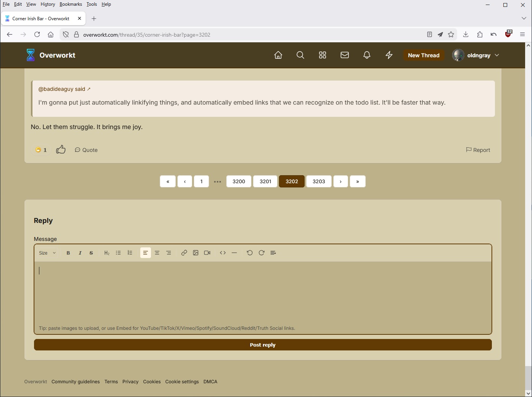Toggle bold formatting in reply editor

[x=68, y=253]
